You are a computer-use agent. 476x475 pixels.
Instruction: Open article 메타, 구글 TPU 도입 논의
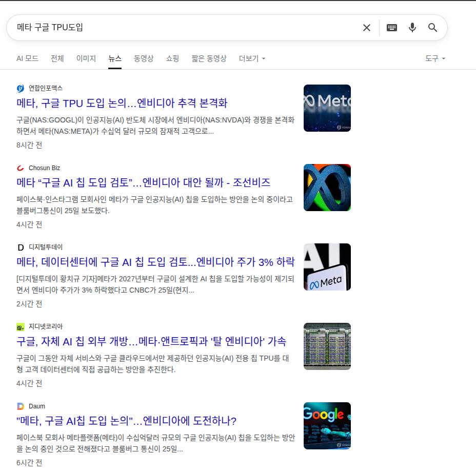point(122,103)
